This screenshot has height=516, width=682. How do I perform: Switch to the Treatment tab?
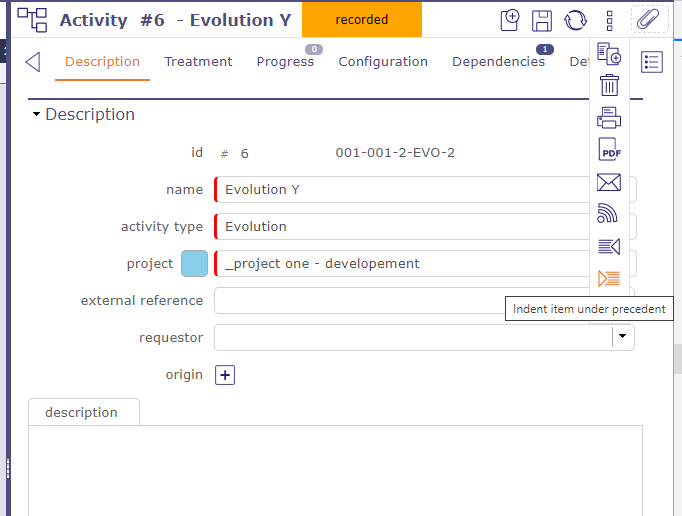(x=198, y=62)
